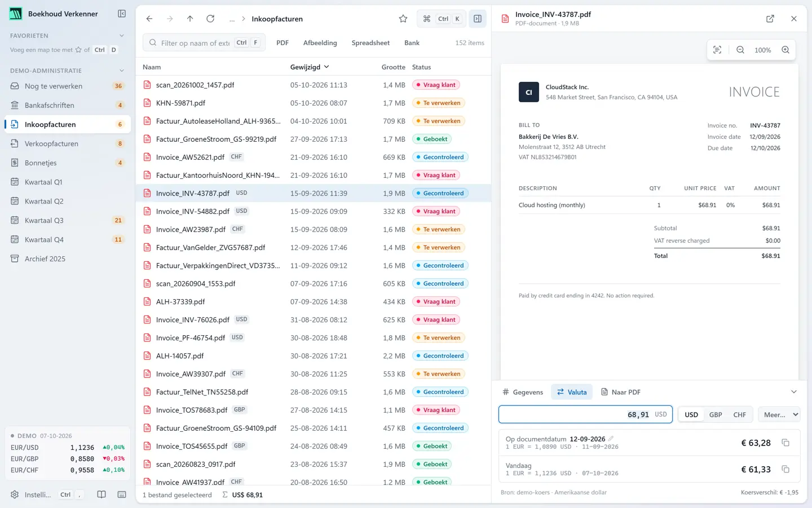
Task: Toggle the Spreadsheet filter chip
Action: pos(370,43)
